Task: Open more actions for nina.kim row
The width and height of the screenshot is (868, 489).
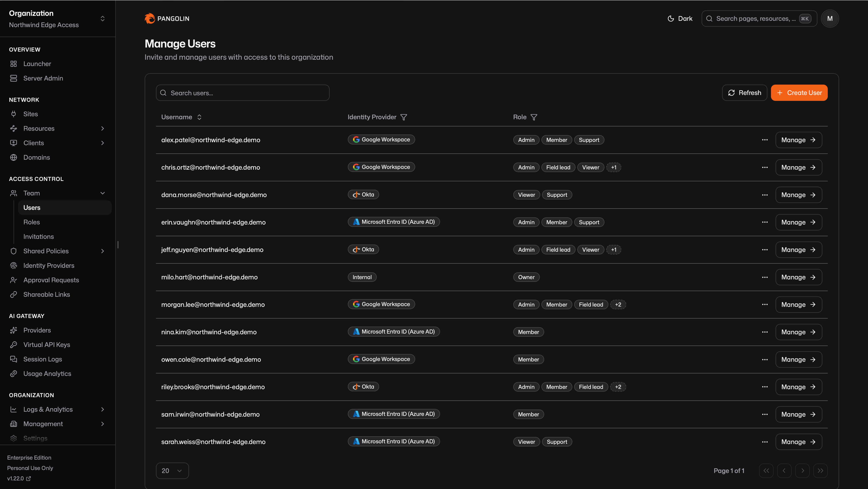Action: click(x=765, y=332)
